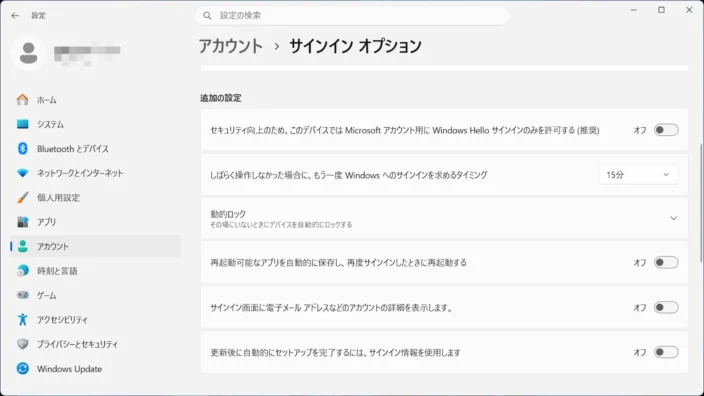Close the settings window

click(689, 10)
